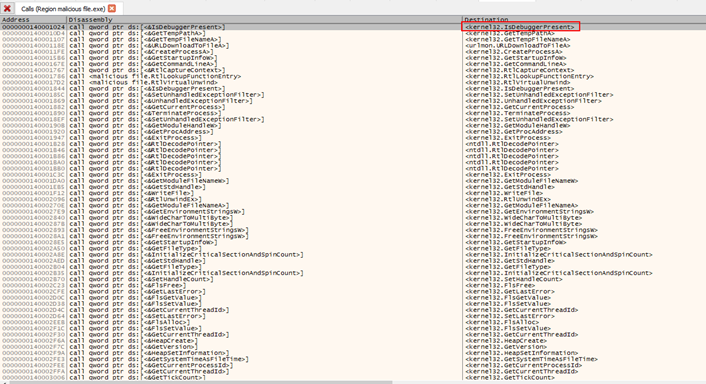Viewport: 706px width, 384px height.
Task: Click destination kernel32.GetProcAddress
Action: click(x=514, y=132)
